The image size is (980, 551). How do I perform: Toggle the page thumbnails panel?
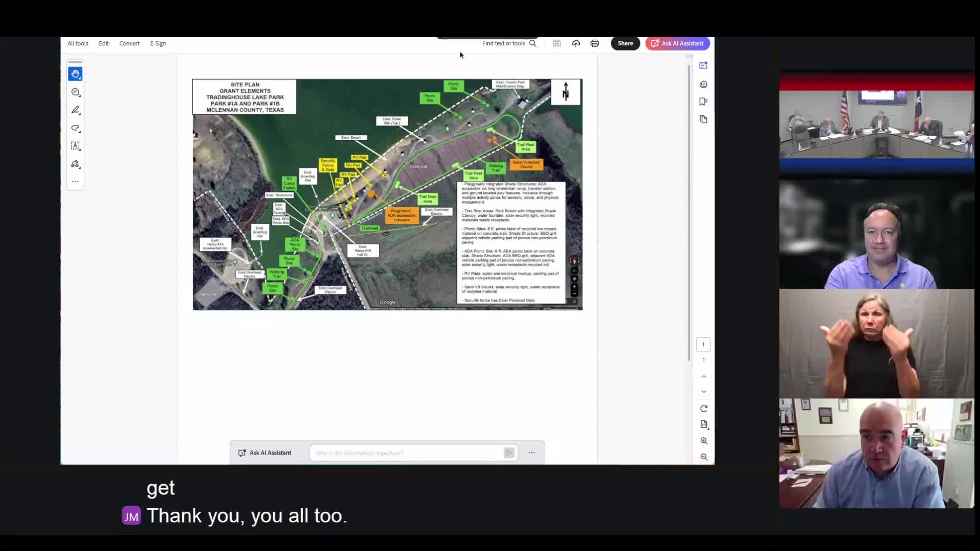pyautogui.click(x=703, y=119)
